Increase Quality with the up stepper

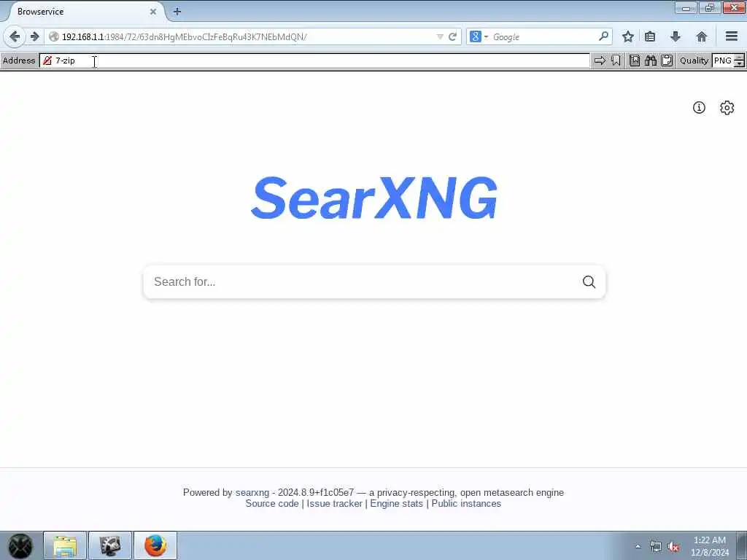click(740, 57)
